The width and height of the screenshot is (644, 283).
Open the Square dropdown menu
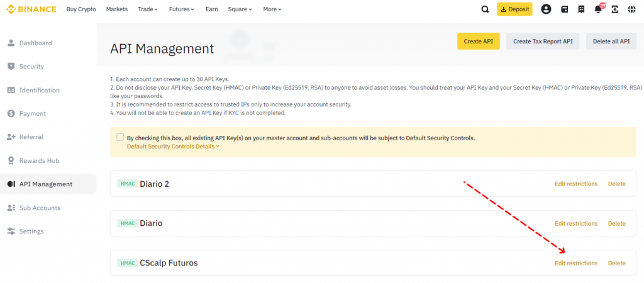pyautogui.click(x=240, y=9)
